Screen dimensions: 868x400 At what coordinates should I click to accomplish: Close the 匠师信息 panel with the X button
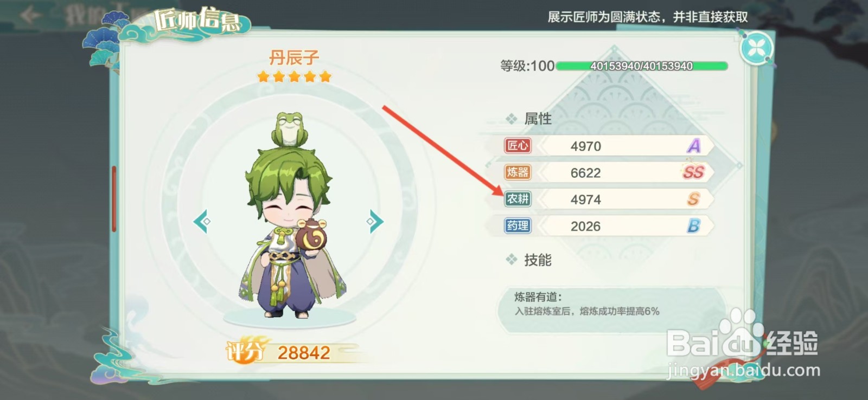click(756, 48)
